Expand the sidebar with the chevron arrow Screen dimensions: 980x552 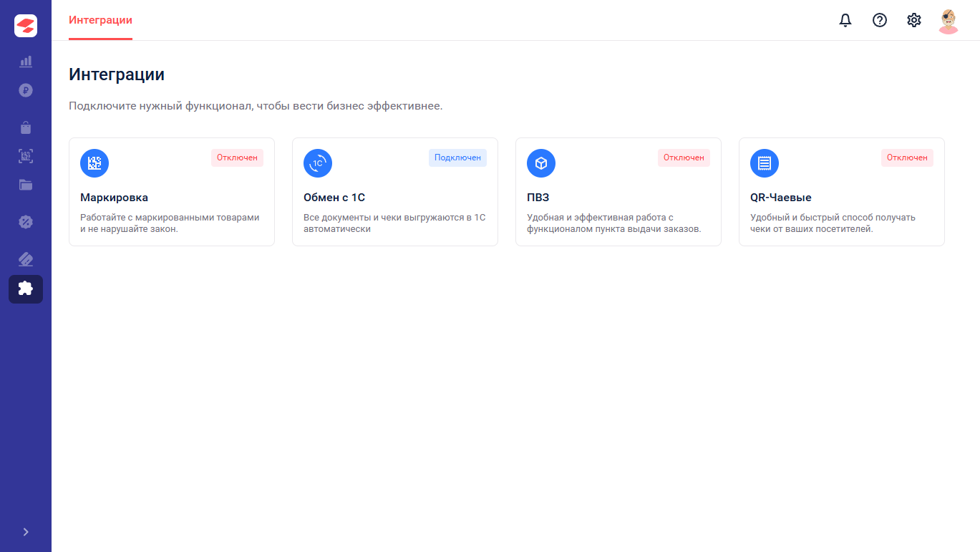[x=26, y=532]
